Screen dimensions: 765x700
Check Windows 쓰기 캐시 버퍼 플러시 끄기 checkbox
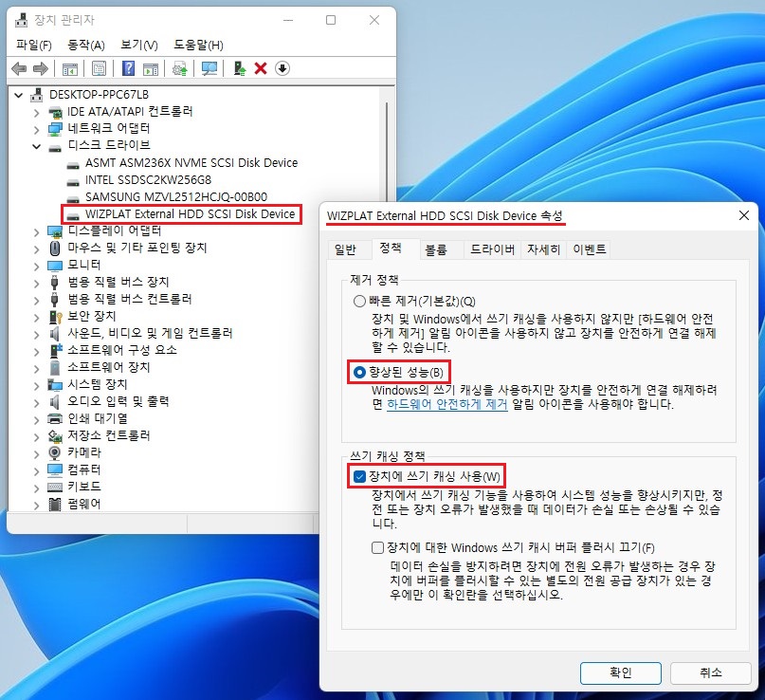click(377, 547)
